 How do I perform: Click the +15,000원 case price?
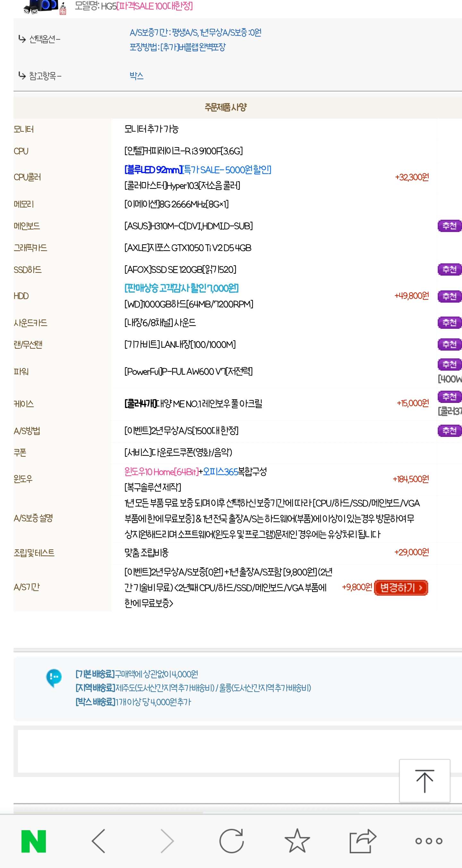coord(413,403)
